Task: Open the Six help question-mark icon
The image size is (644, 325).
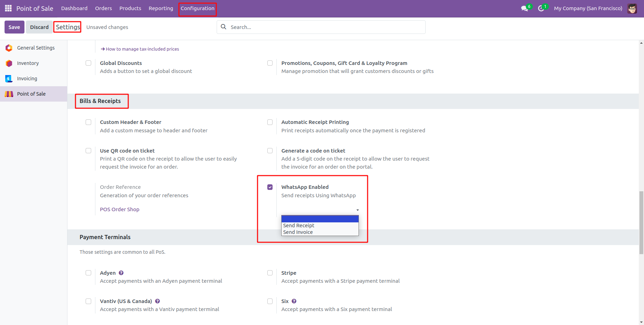Action: pyautogui.click(x=294, y=301)
